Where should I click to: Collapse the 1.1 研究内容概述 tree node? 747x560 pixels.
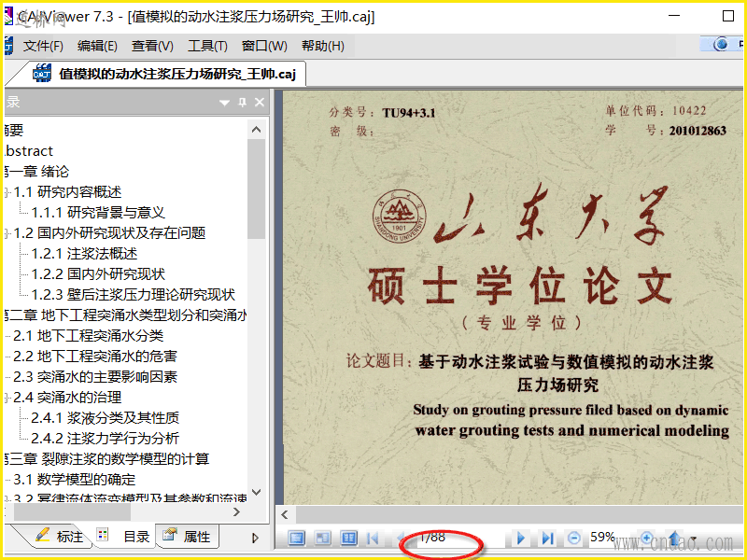[7, 193]
